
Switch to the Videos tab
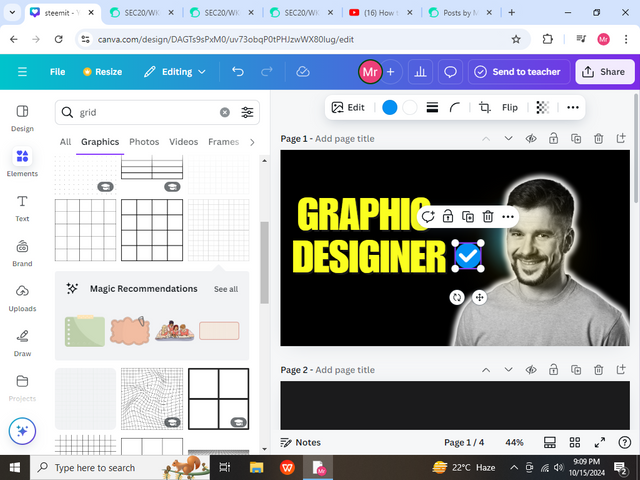pos(184,142)
